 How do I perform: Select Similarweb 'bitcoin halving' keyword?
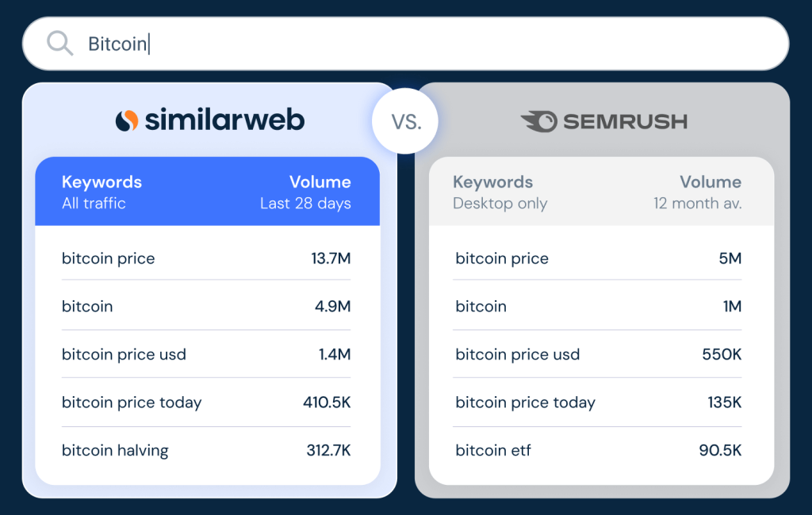[x=115, y=450]
